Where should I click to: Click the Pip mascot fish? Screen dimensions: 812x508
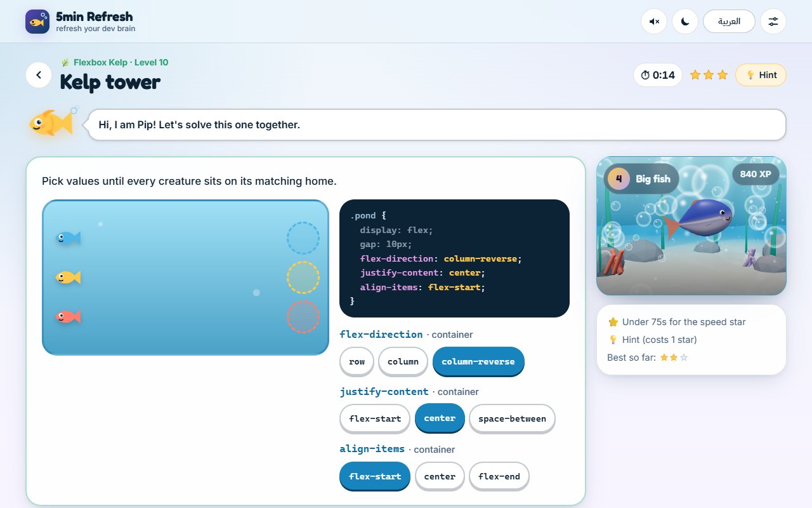[x=52, y=122]
